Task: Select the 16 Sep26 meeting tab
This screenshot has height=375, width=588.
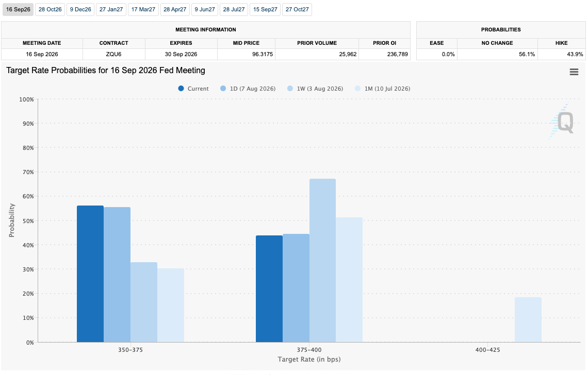Action: (18, 9)
